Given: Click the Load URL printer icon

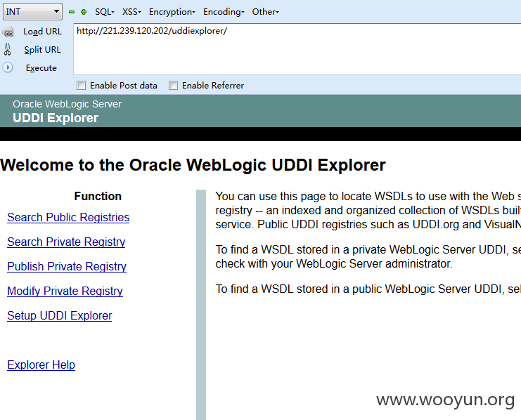Looking at the screenshot, I should [x=8, y=32].
